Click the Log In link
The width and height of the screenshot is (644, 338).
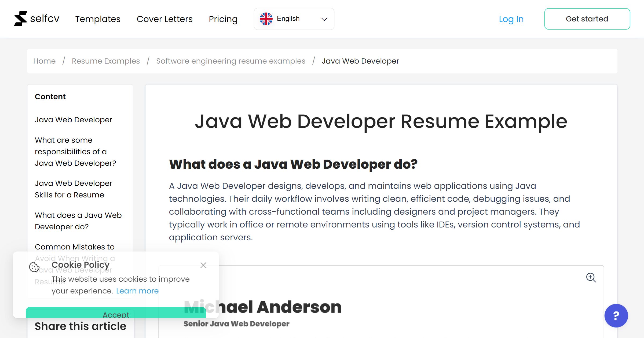pos(511,19)
